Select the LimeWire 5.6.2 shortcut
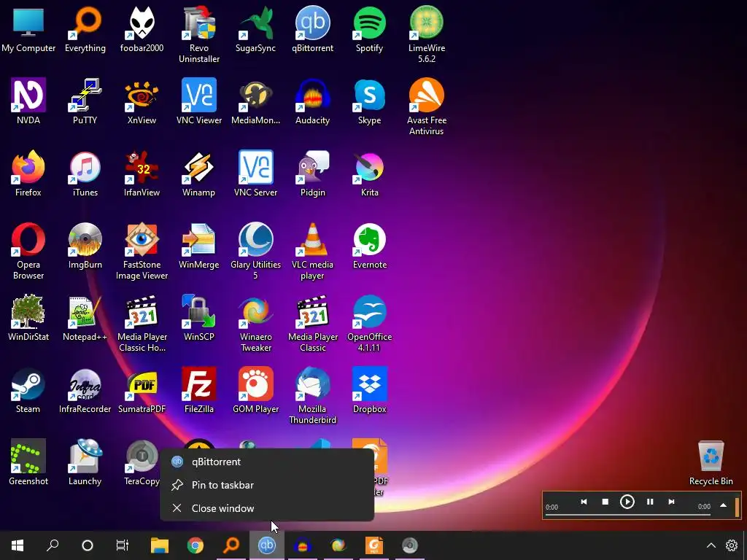Screen dimensions: 747x560 pyautogui.click(x=426, y=35)
